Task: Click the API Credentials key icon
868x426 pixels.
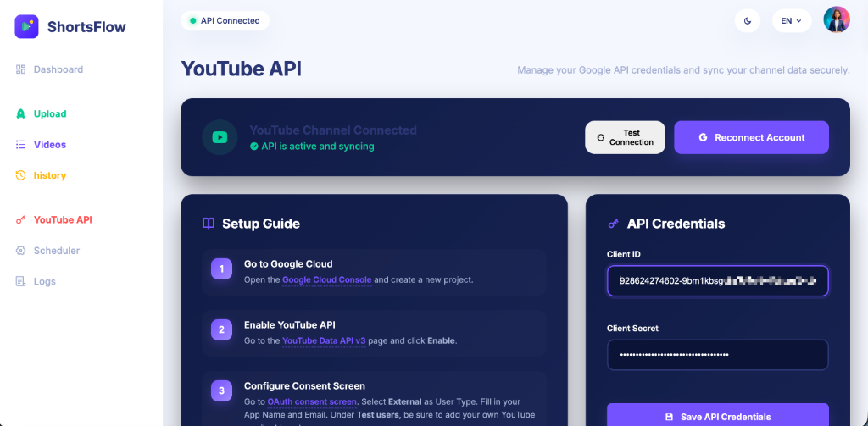Action: point(614,224)
